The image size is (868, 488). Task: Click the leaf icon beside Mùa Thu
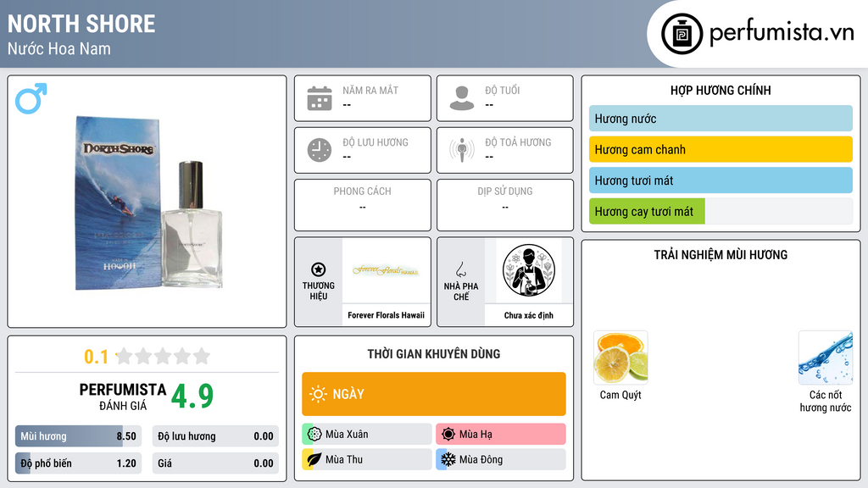[314, 459]
